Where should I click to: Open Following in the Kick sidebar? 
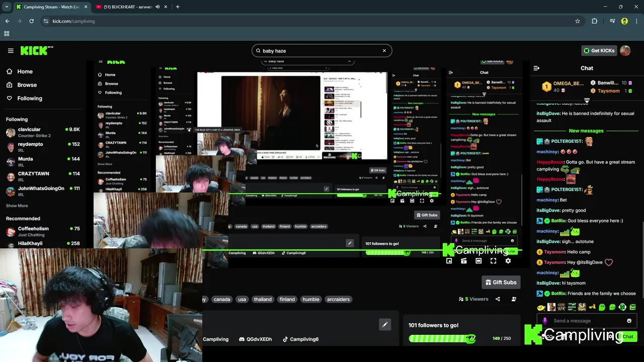[30, 99]
